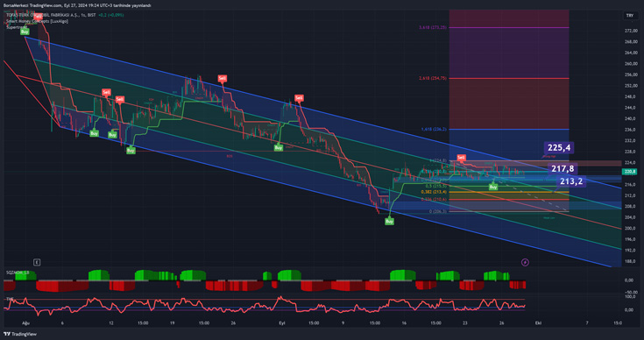Click the 220,8 current price label
Image resolution: width=644 pixels, height=340 pixels.
pos(630,172)
